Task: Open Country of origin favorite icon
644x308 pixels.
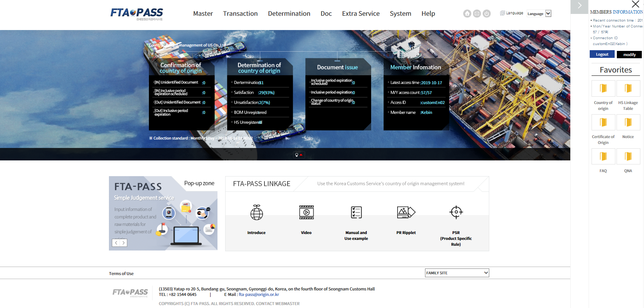Action: [x=603, y=89]
